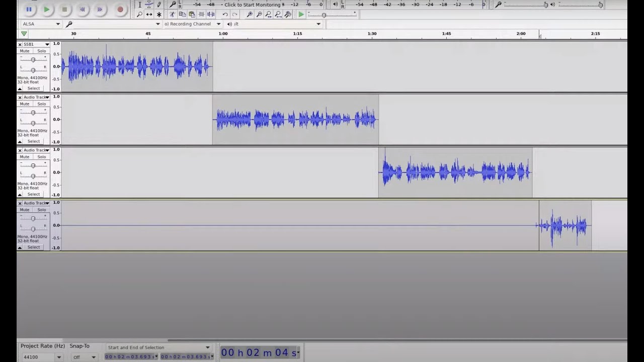
Task: Click Fit Selection to Width icon
Action: pyautogui.click(x=269, y=15)
